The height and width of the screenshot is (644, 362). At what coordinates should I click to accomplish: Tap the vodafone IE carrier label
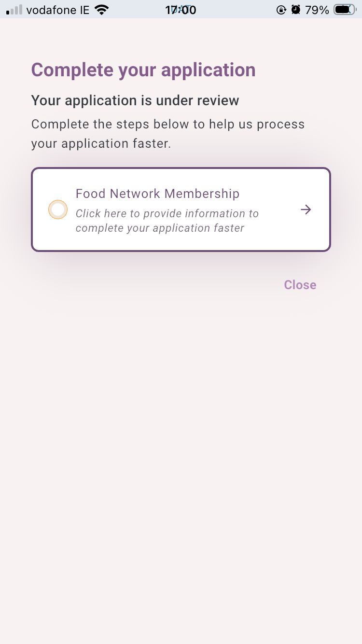(58, 10)
